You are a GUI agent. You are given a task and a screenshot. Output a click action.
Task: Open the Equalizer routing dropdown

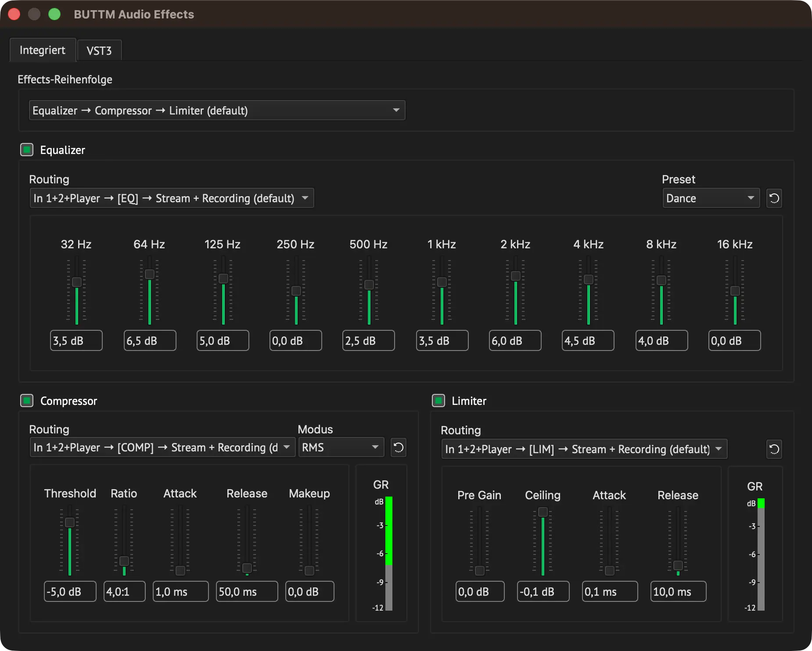[171, 198]
